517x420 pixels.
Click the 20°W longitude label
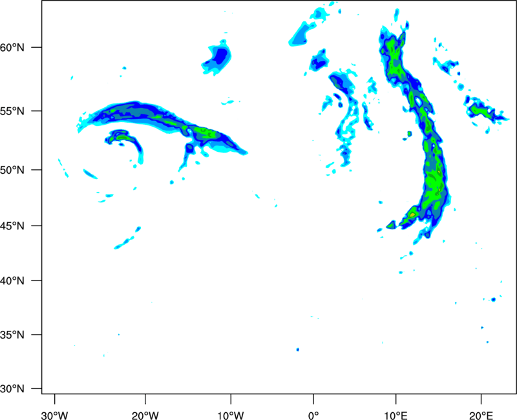tap(145, 415)
